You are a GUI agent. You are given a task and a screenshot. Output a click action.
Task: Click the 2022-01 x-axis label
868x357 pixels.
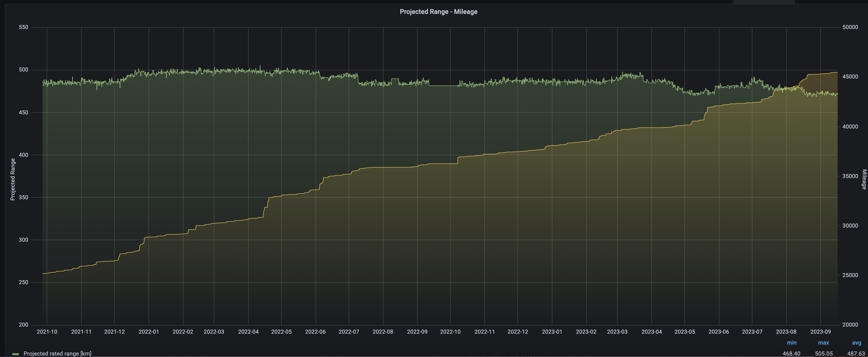[x=149, y=332]
